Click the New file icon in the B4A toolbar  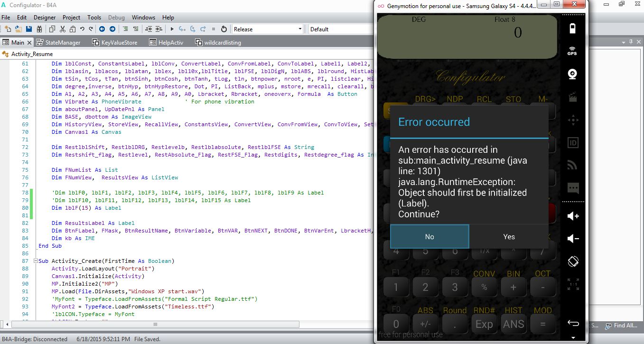coord(8,29)
